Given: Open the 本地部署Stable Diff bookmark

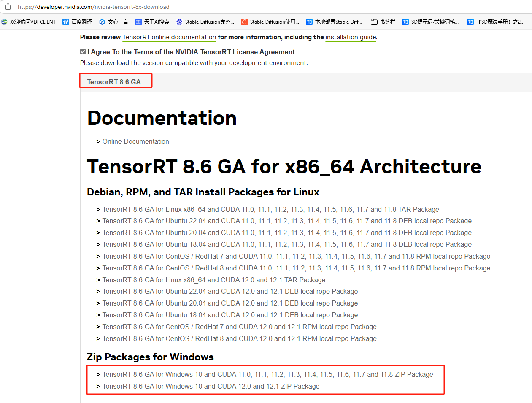Looking at the screenshot, I should 335,22.
